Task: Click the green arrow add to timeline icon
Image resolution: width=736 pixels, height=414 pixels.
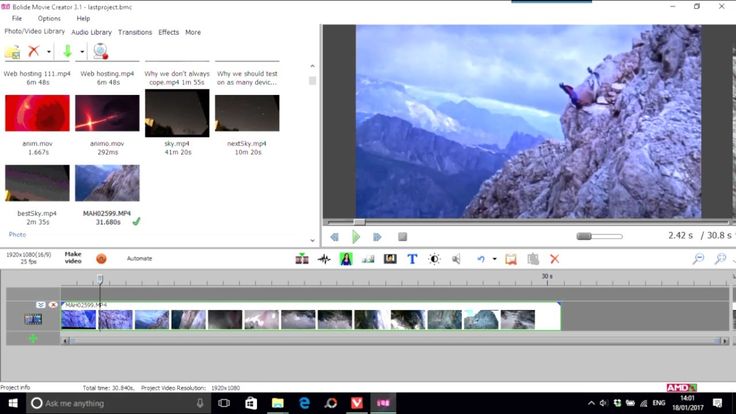Action: [67, 51]
